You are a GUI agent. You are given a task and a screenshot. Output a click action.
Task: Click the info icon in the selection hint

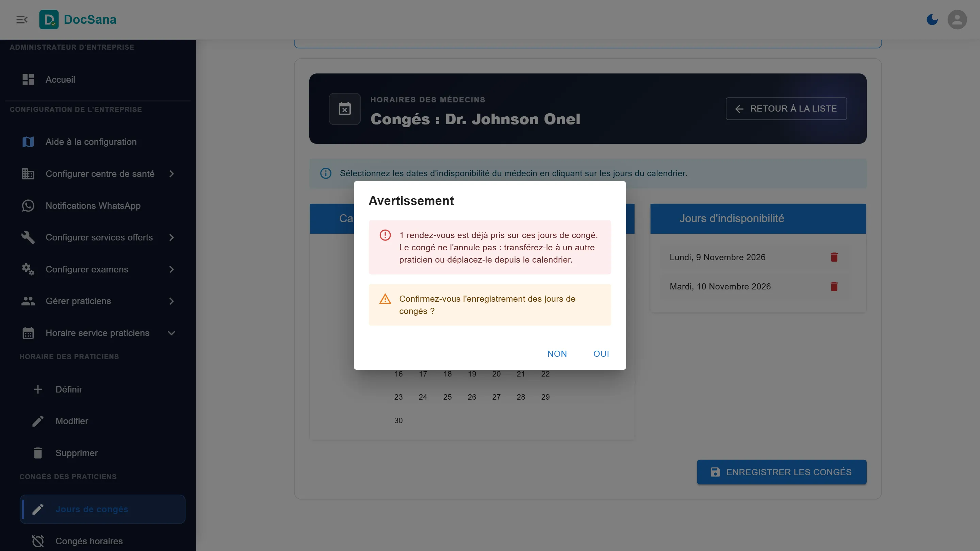click(x=326, y=173)
